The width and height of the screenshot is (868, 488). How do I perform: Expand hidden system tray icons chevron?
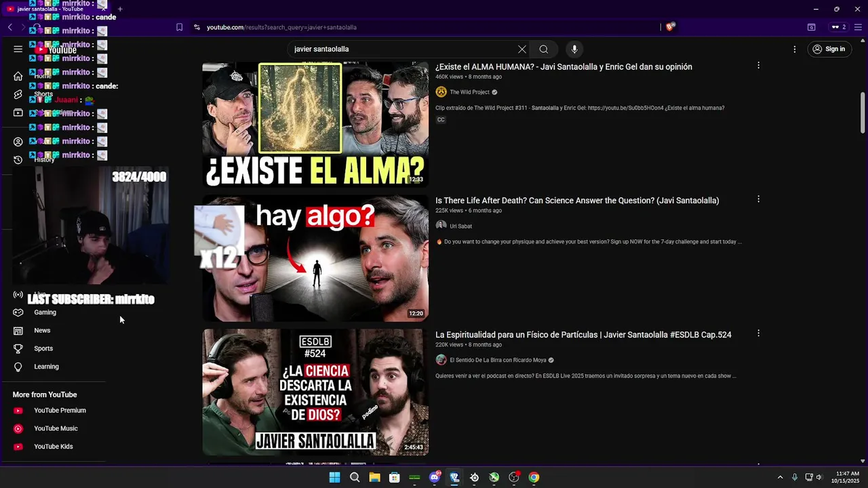tap(780, 477)
